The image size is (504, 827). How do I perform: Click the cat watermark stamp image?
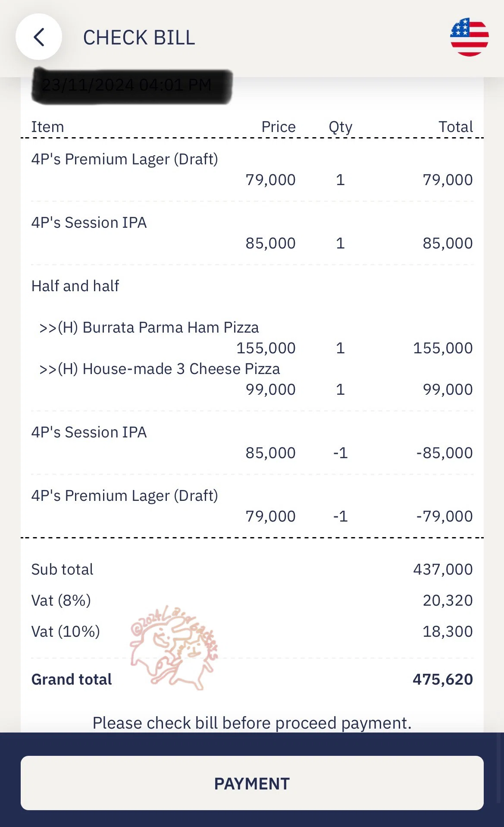tap(174, 647)
